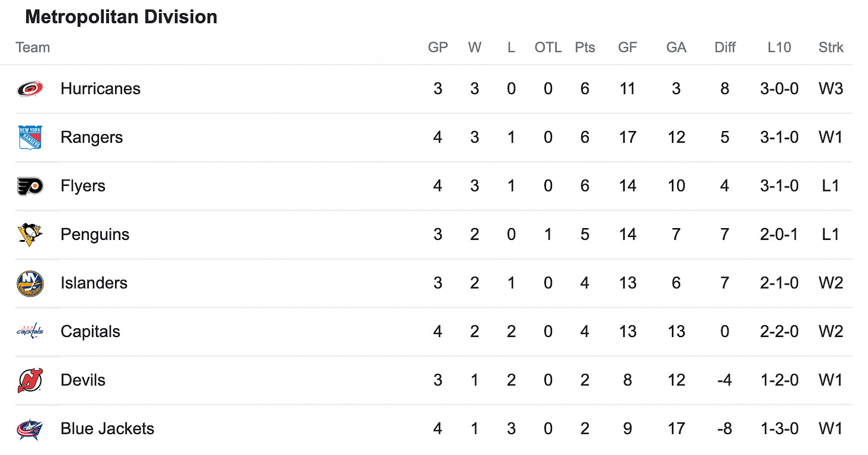Open the Penguins logo icon

tap(30, 235)
